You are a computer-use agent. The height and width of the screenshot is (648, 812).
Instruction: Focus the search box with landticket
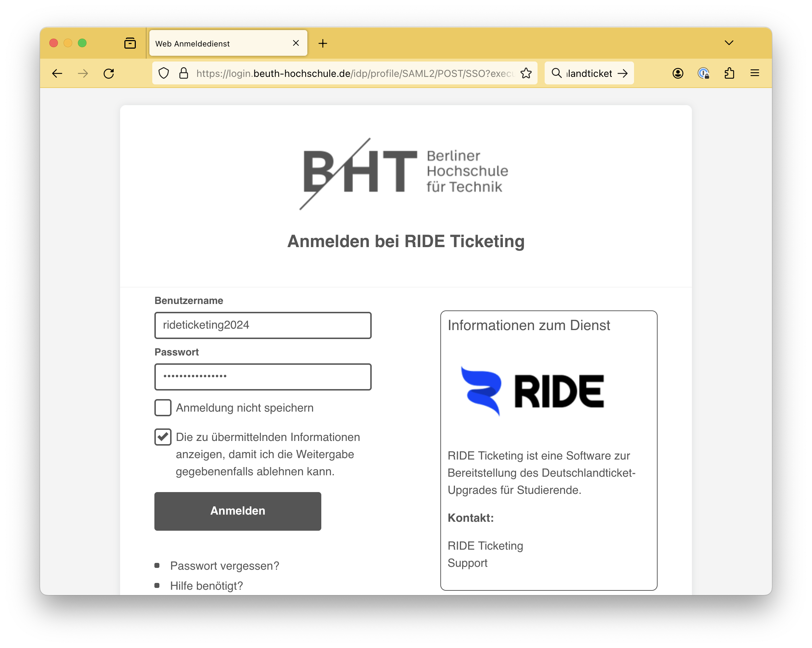tap(589, 73)
